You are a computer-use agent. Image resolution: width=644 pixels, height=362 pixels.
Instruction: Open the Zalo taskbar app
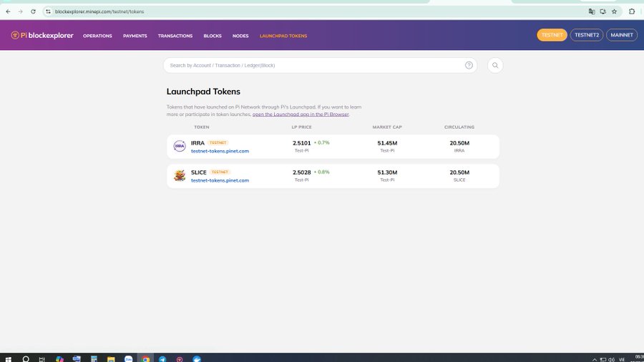pos(129,358)
